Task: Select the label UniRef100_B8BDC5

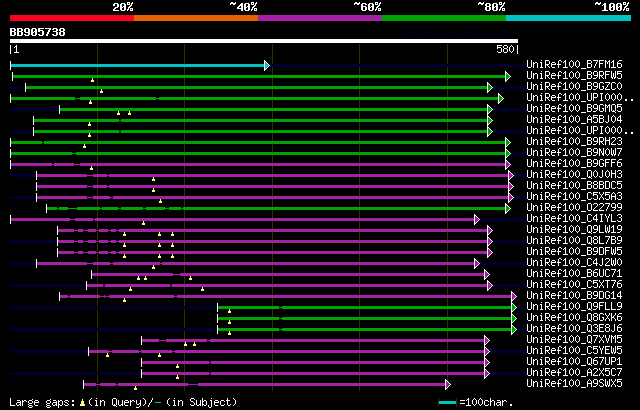Action: pyautogui.click(x=574, y=186)
